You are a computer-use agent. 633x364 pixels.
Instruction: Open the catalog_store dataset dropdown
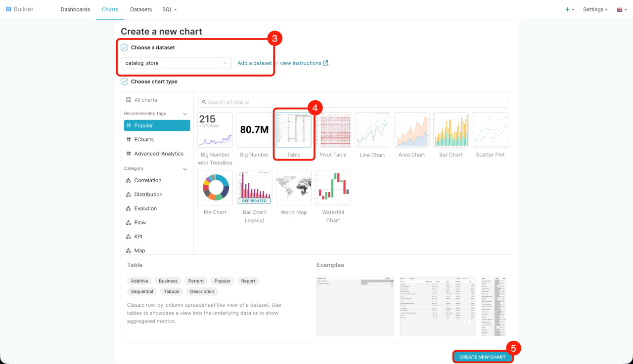point(176,63)
